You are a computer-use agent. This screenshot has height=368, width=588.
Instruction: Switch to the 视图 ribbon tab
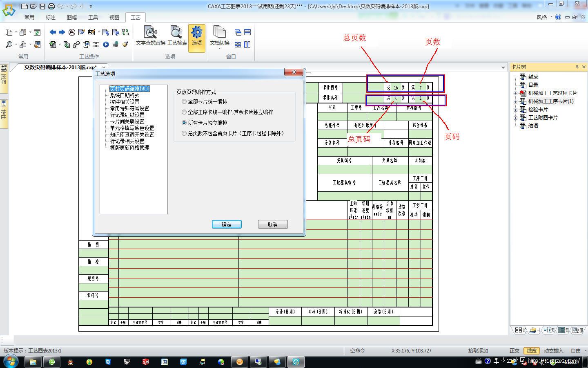tap(114, 17)
